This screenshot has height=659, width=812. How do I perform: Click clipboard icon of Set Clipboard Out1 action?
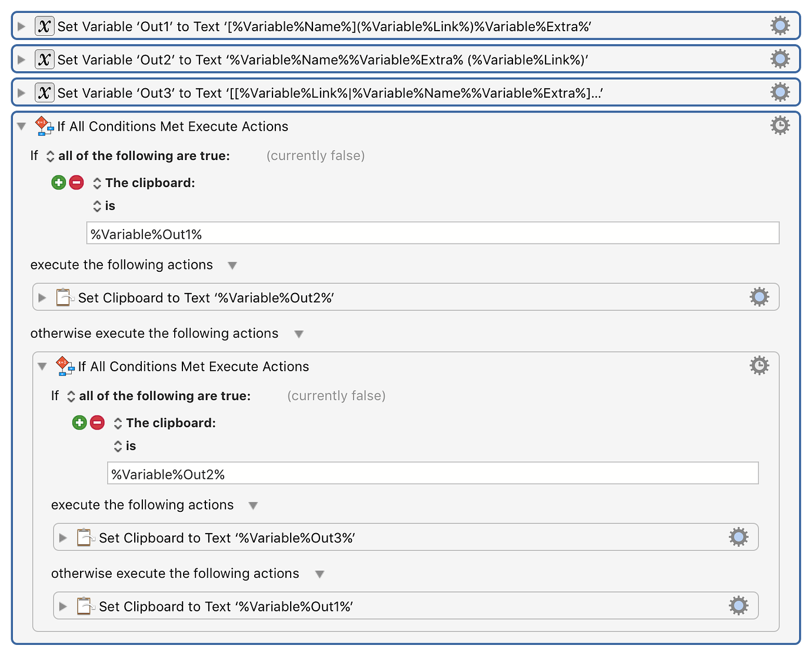pyautogui.click(x=85, y=606)
